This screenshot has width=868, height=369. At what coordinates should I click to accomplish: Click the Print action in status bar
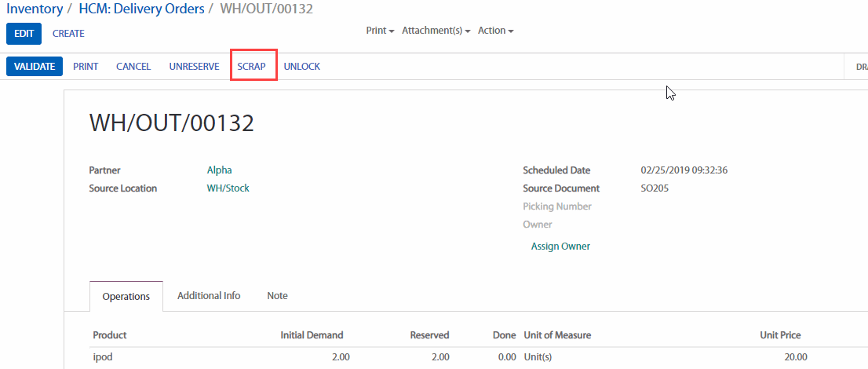86,67
